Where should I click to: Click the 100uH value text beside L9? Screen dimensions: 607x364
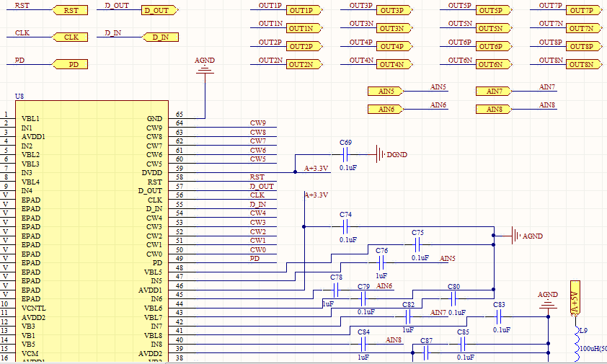(x=593, y=349)
